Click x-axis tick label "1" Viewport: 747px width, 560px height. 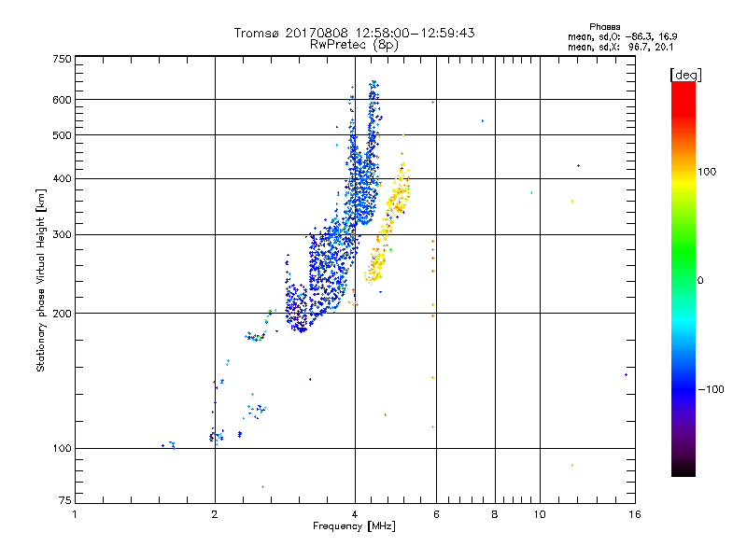coord(75,514)
